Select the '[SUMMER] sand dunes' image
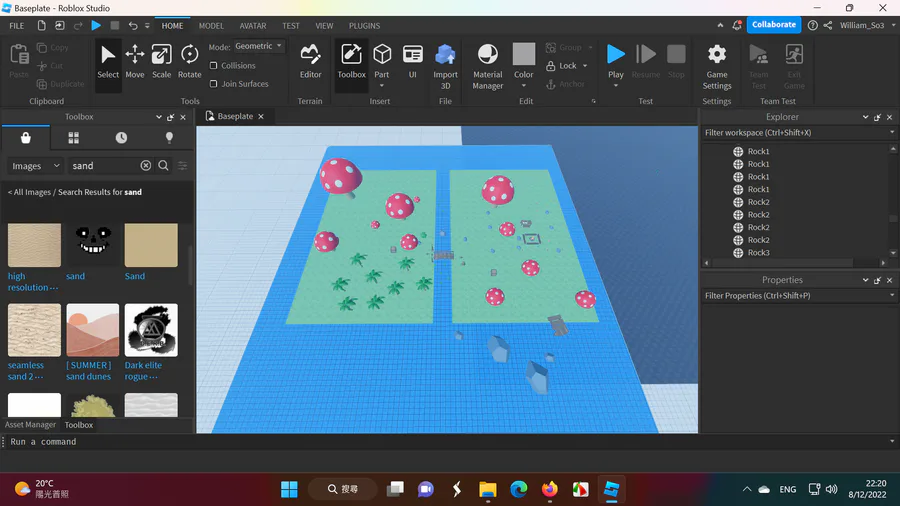This screenshot has height=506, width=900. click(92, 330)
